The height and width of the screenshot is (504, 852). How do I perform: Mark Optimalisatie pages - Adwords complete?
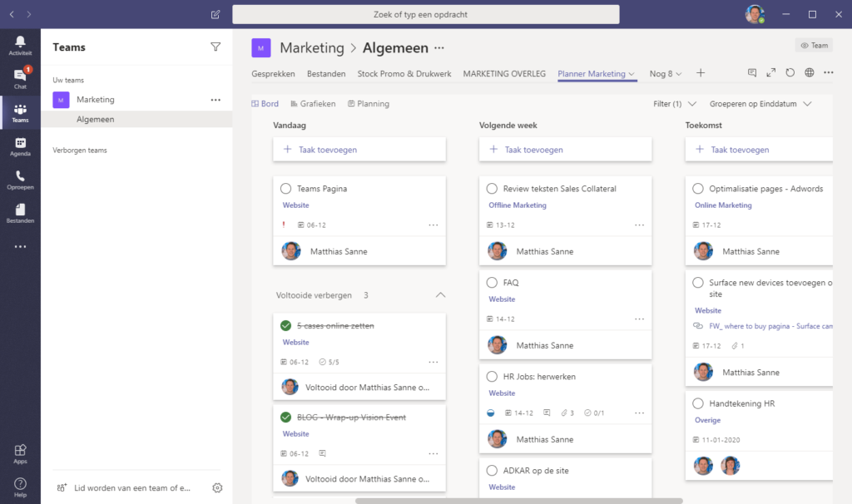pos(698,189)
